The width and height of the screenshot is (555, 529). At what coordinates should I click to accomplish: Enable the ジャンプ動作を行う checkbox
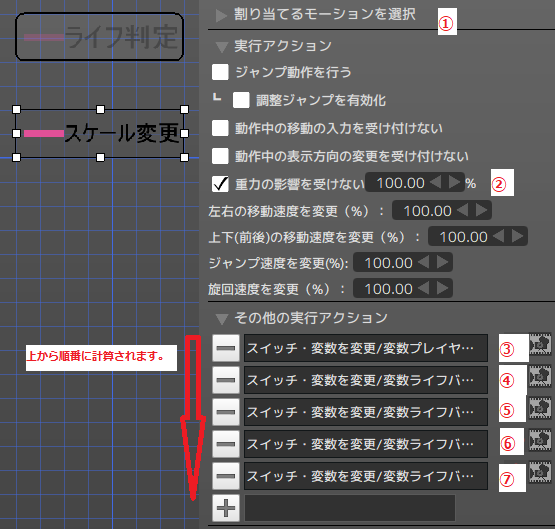point(220,72)
